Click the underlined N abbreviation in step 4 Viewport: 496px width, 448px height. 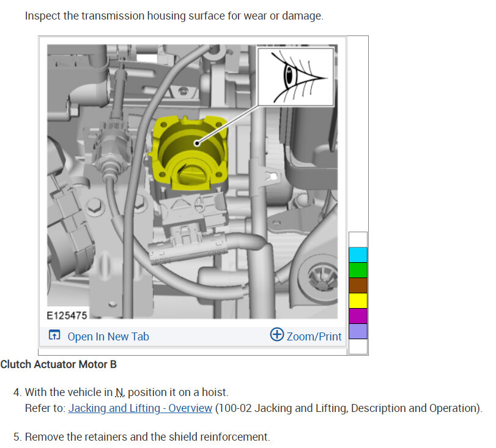pyautogui.click(x=119, y=392)
